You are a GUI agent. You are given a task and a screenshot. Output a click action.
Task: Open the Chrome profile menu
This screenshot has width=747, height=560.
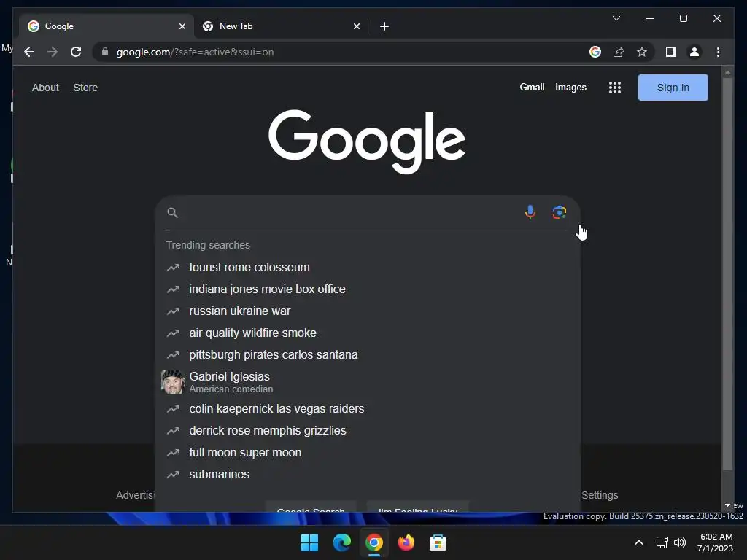(x=694, y=52)
